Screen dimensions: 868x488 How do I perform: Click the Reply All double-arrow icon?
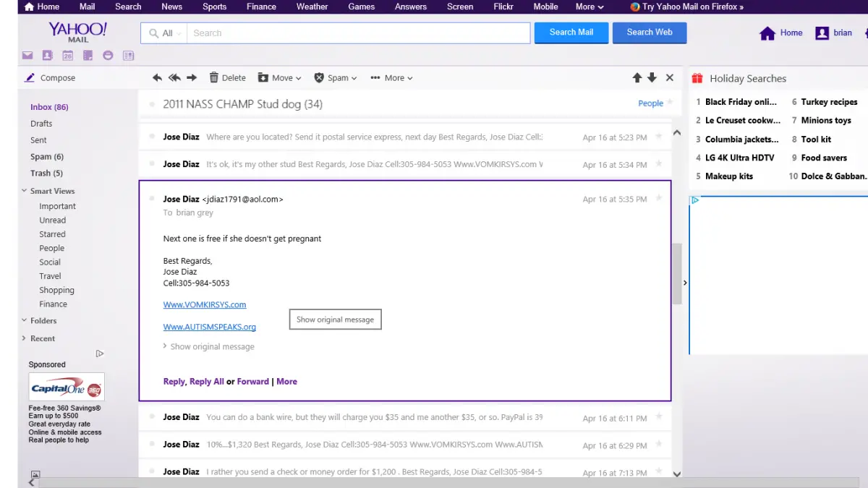[174, 78]
